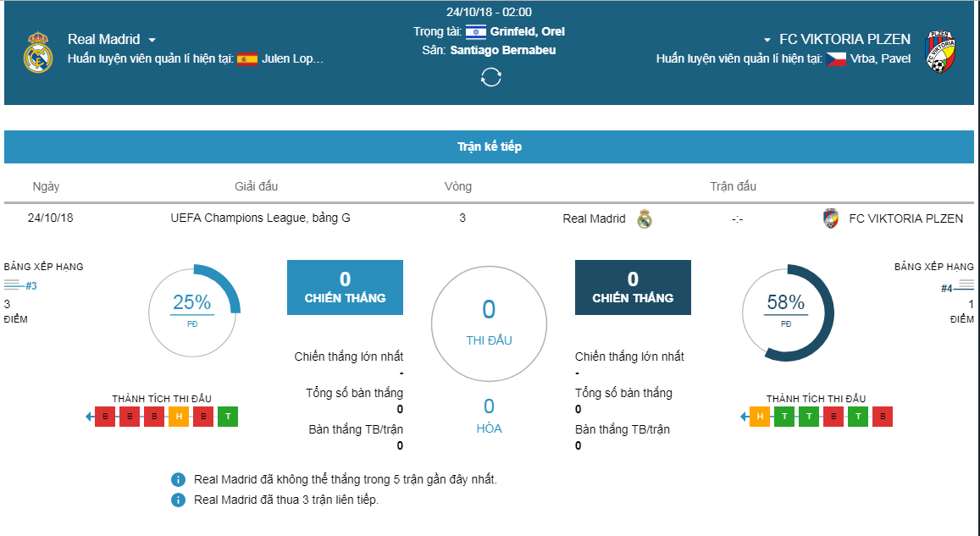This screenshot has height=536, width=980.
Task: Click the -:- score placeholder
Action: point(737,219)
